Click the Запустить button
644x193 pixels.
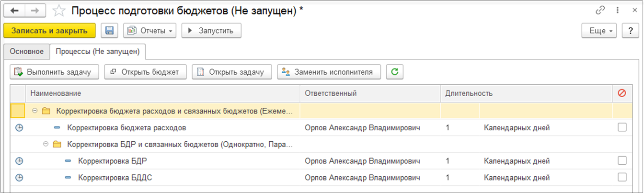(211, 31)
